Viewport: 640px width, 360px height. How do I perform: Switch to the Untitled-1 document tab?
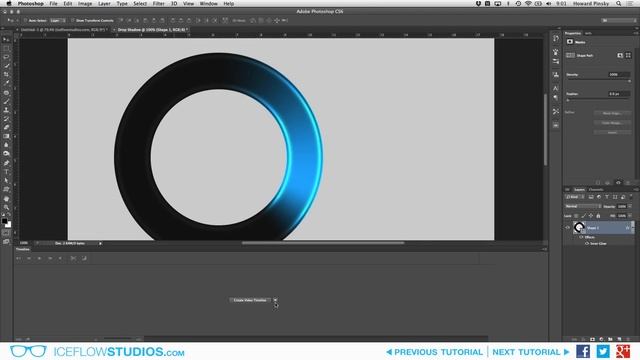[x=63, y=30]
